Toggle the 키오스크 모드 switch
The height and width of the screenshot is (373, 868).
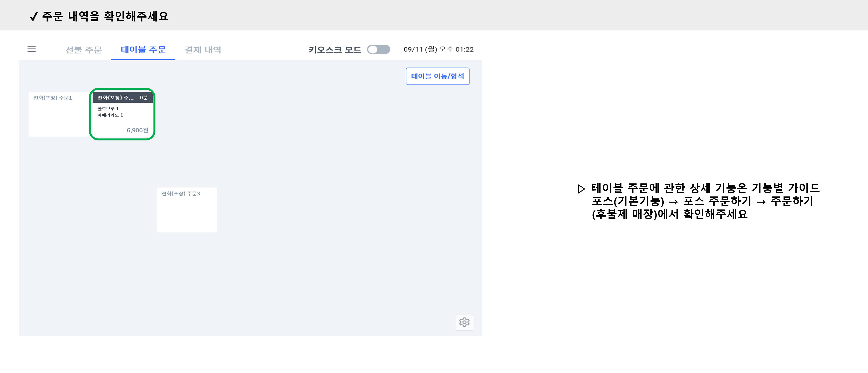378,50
